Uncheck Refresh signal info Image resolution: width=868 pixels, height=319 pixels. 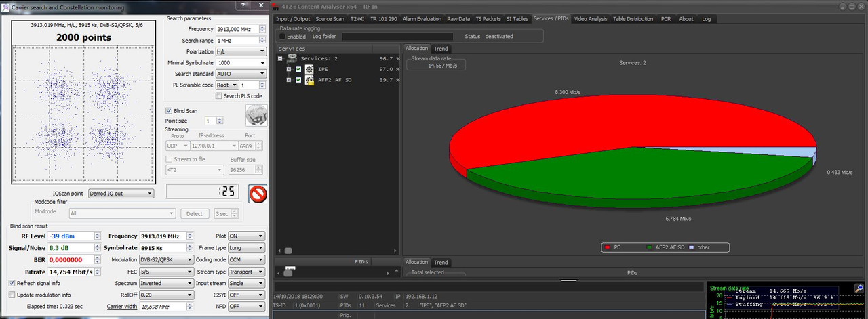[12, 283]
